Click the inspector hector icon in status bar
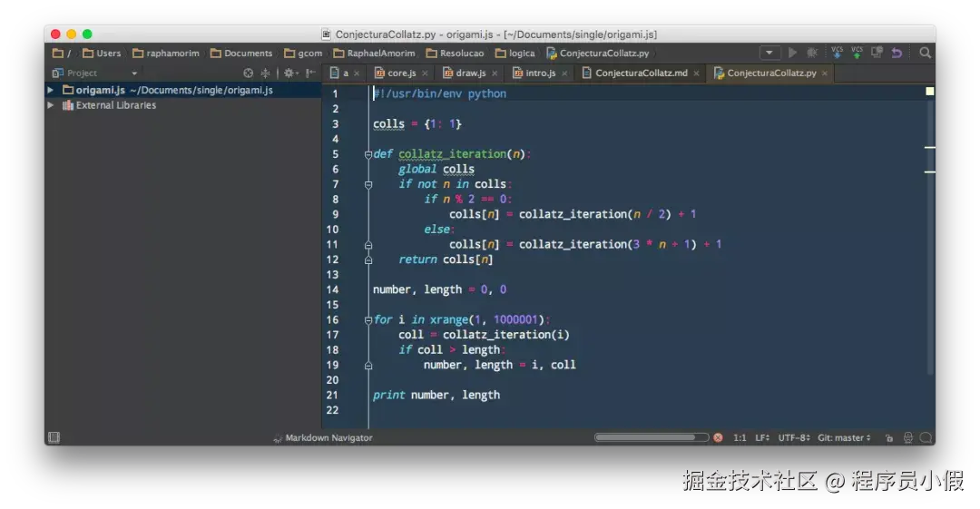Screen dimensions: 980x509 (908, 437)
